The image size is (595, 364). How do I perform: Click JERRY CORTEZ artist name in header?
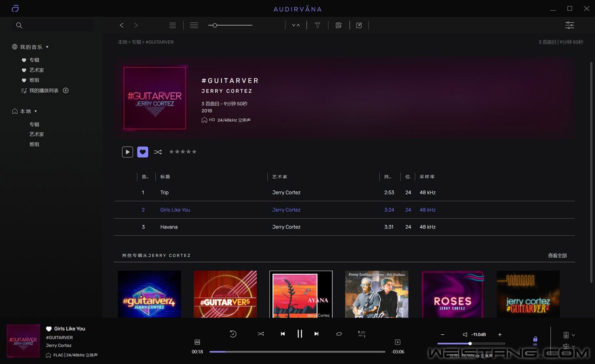coord(227,91)
